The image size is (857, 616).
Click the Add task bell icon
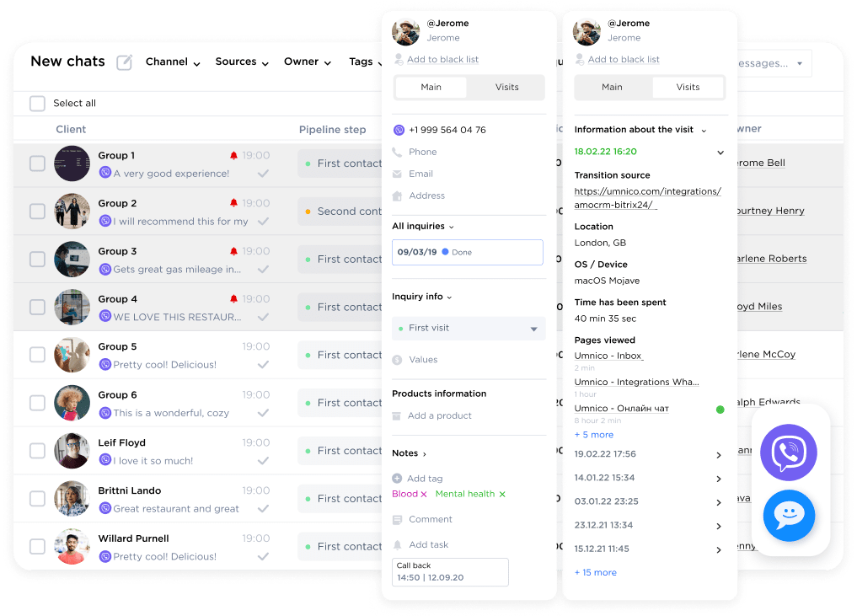click(x=398, y=545)
